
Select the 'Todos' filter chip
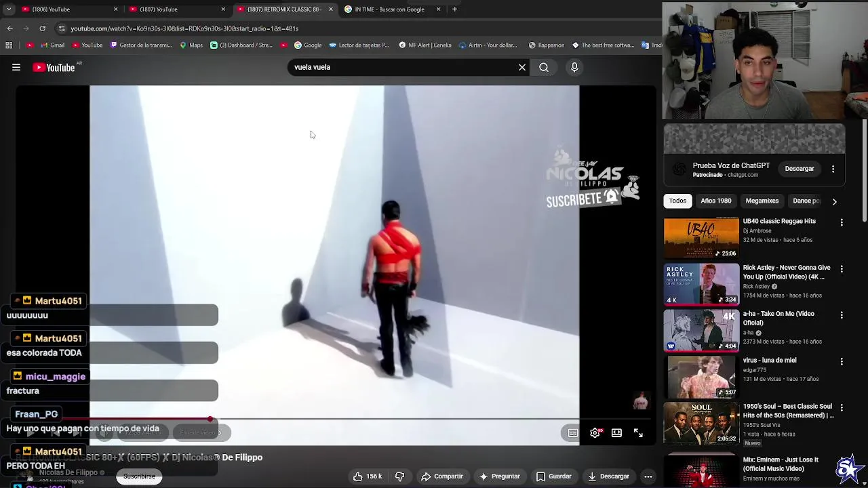tap(678, 201)
